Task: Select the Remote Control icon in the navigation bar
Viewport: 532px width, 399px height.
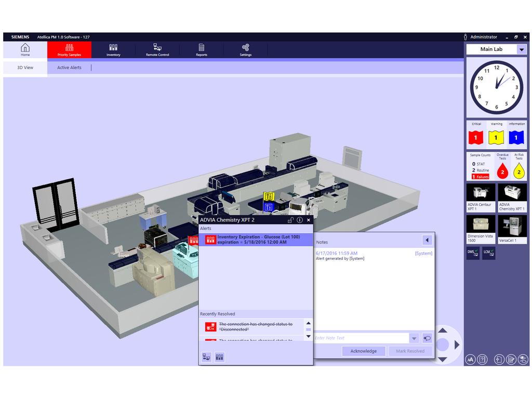Action: pos(157,49)
